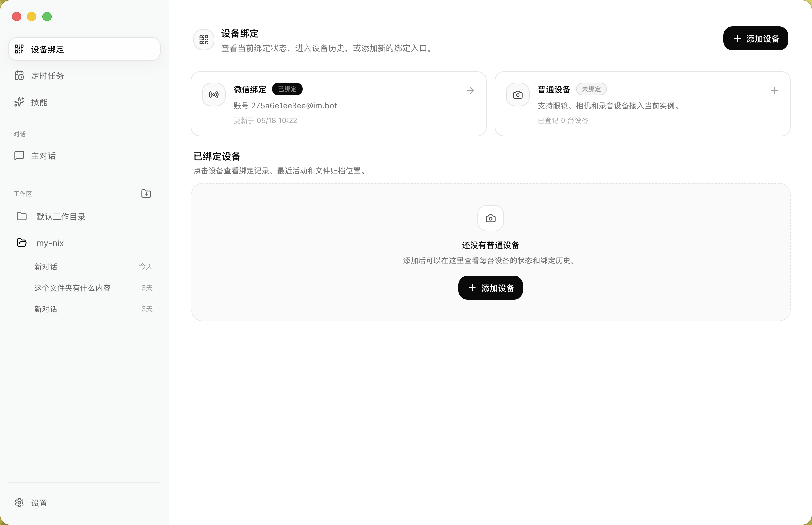This screenshot has height=525, width=812.
Task: Add a new workspace folder icon next to 工作区
Action: [x=146, y=194]
